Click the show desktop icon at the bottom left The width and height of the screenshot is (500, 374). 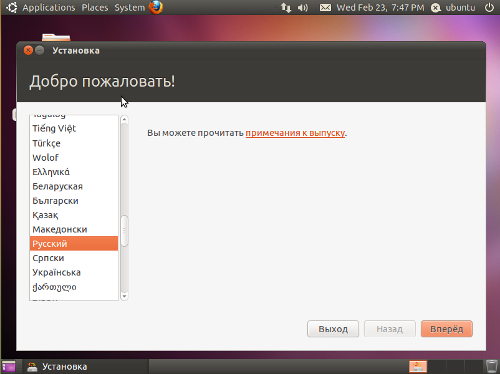click(x=9, y=367)
